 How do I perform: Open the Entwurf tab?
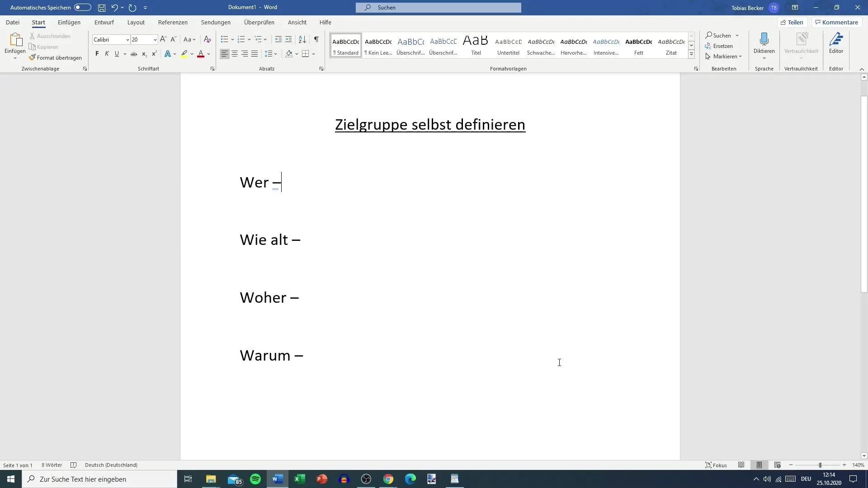[x=104, y=22]
